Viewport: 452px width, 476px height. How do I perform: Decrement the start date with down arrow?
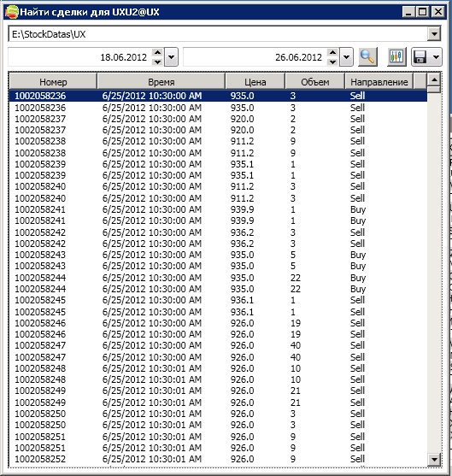click(157, 62)
